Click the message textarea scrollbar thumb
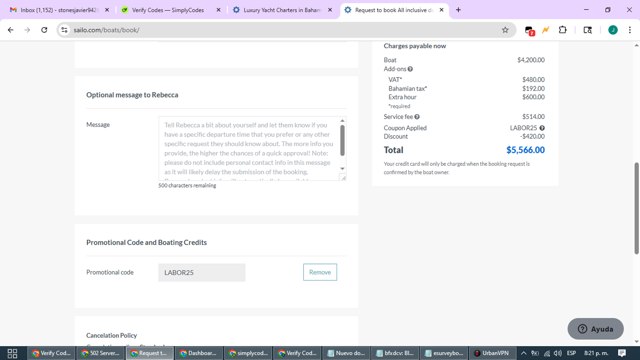 pyautogui.click(x=342, y=140)
